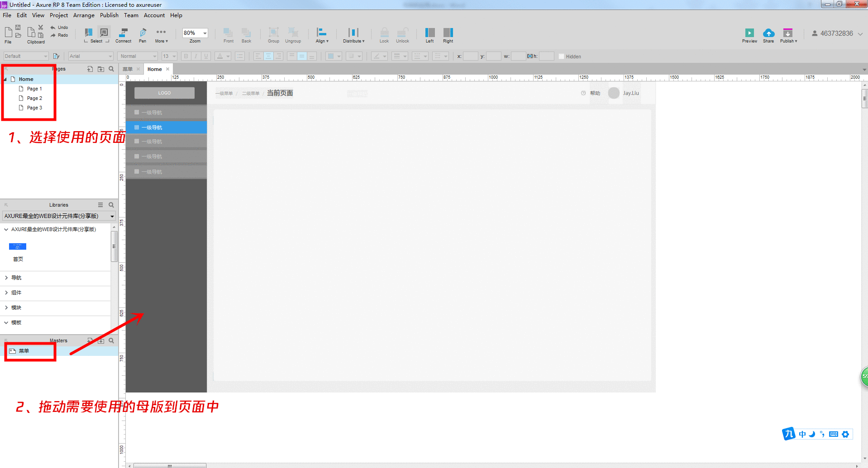This screenshot has width=868, height=468.
Task: Select Page 3 in Pages tree
Action: pyautogui.click(x=34, y=108)
